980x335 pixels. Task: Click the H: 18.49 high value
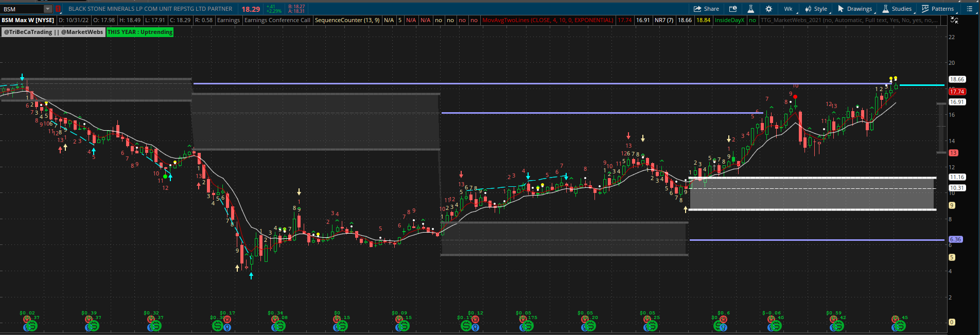point(130,20)
